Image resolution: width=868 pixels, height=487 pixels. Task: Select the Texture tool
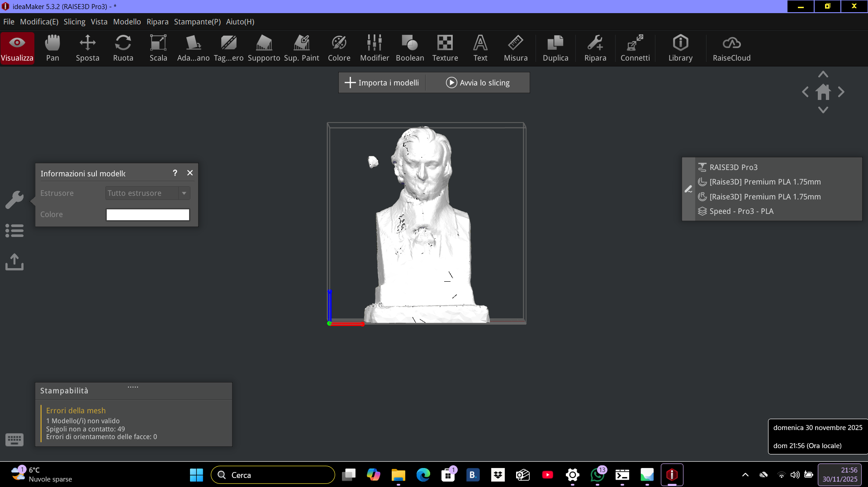(x=445, y=48)
